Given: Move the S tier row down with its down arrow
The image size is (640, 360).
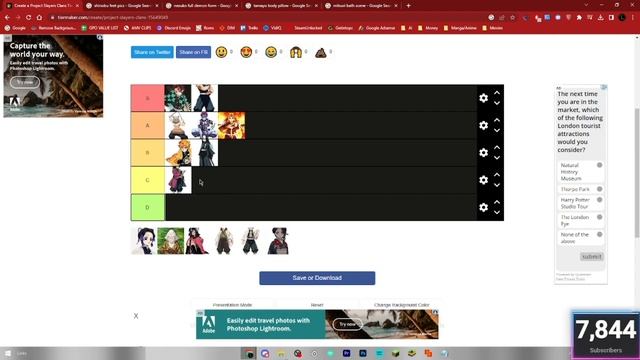Looking at the screenshot, I should (x=497, y=103).
